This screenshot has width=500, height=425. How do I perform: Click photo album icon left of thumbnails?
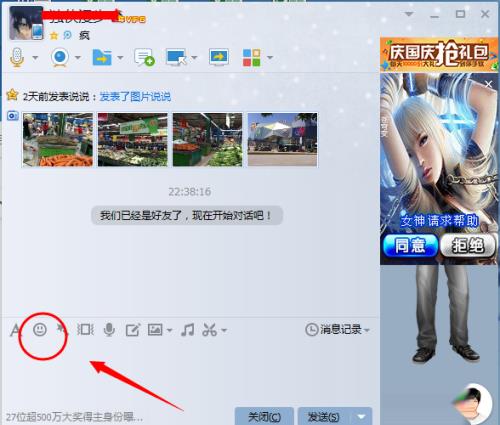(13, 116)
